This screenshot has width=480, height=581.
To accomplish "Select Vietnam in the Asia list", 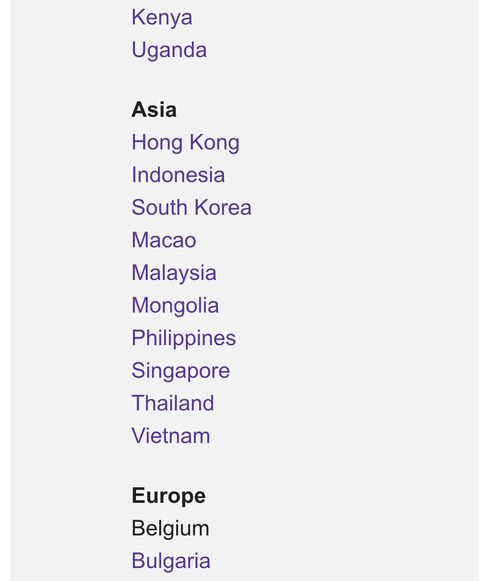I will tap(171, 436).
